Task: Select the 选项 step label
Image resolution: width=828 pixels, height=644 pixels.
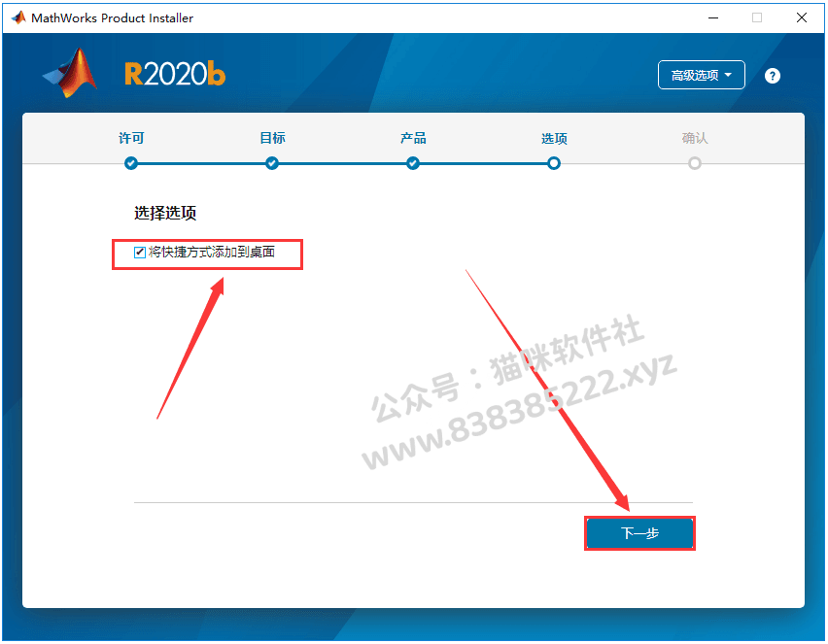Action: [554, 139]
